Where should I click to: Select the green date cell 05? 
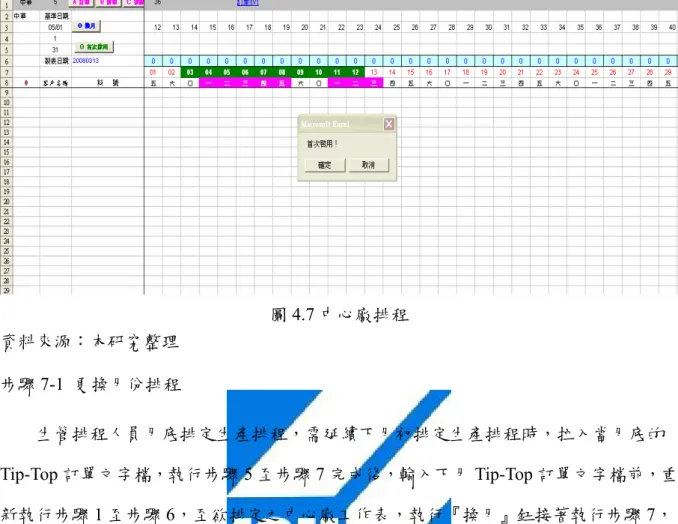(227, 72)
